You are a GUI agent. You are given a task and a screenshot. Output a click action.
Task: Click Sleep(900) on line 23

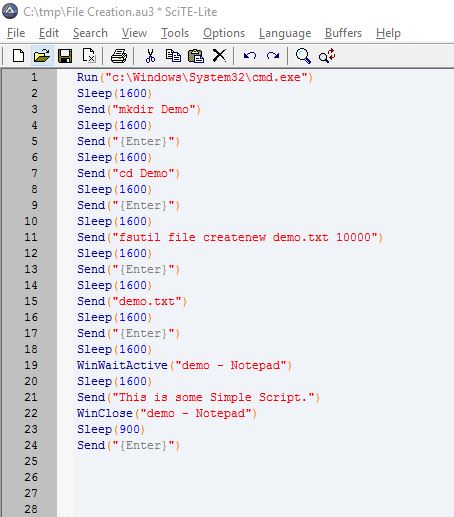[111, 429]
